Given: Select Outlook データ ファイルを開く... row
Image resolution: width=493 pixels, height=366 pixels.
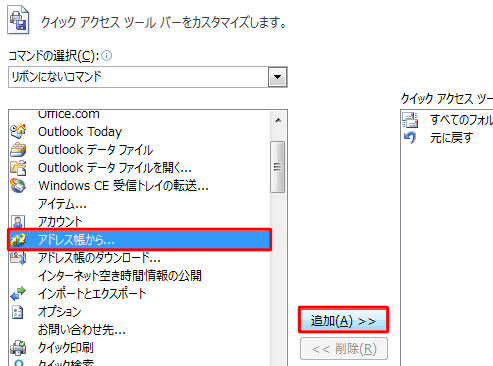Looking at the screenshot, I should tap(139, 168).
